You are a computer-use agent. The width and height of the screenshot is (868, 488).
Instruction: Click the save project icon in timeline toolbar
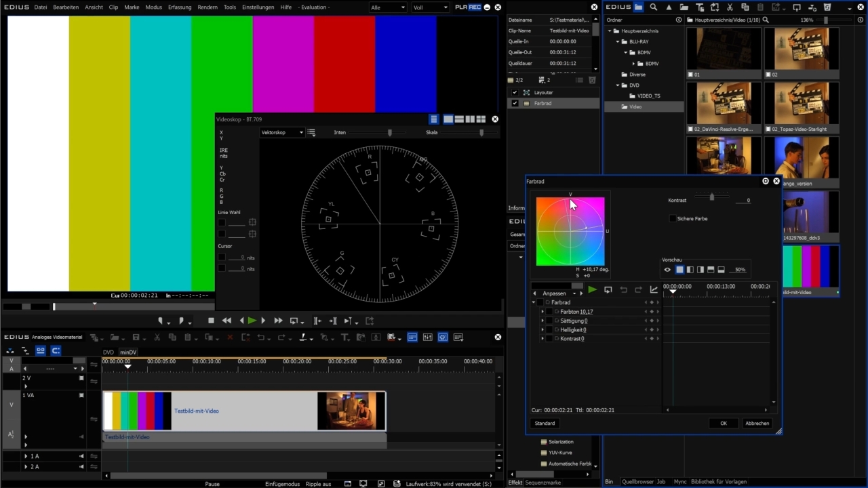tap(136, 338)
